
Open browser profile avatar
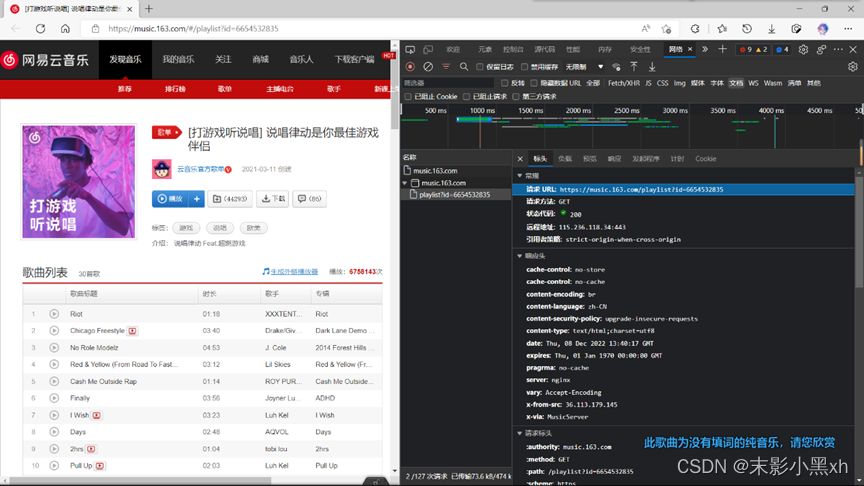click(x=823, y=29)
